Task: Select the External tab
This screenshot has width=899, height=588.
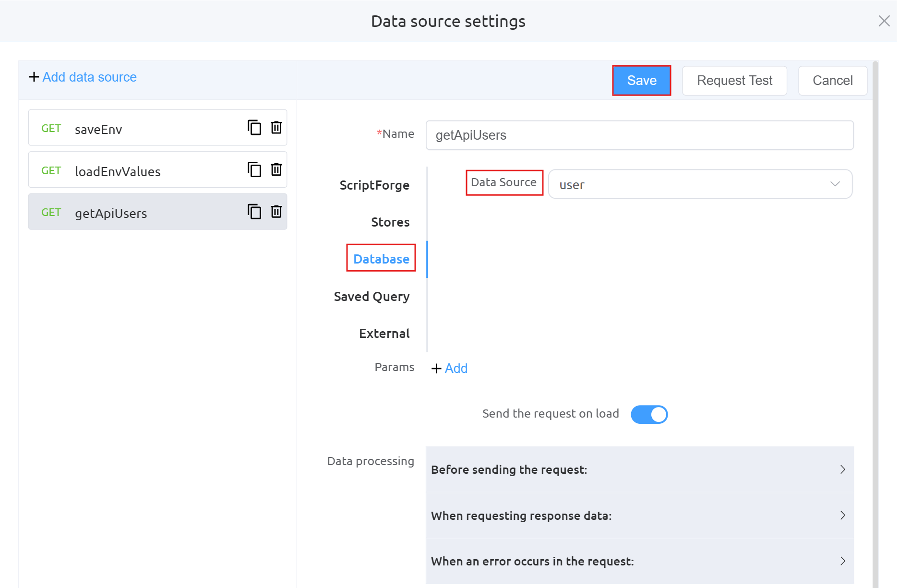Action: [384, 334]
